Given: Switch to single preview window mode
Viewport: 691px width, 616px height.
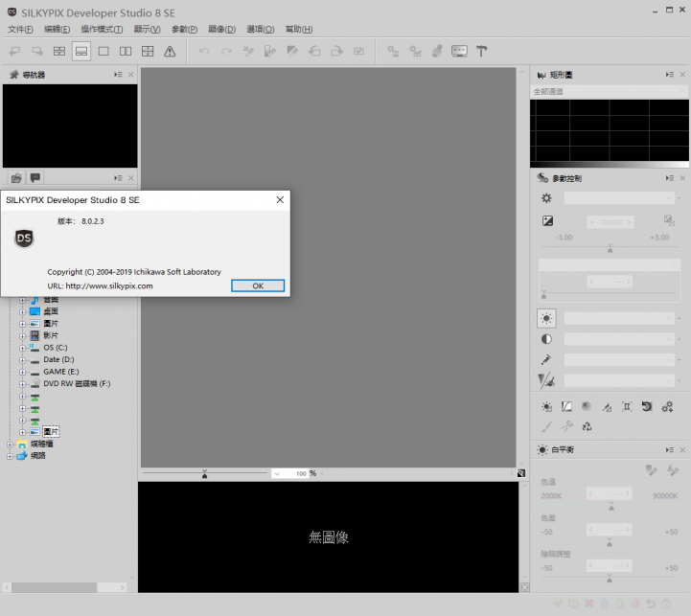Looking at the screenshot, I should 104,51.
